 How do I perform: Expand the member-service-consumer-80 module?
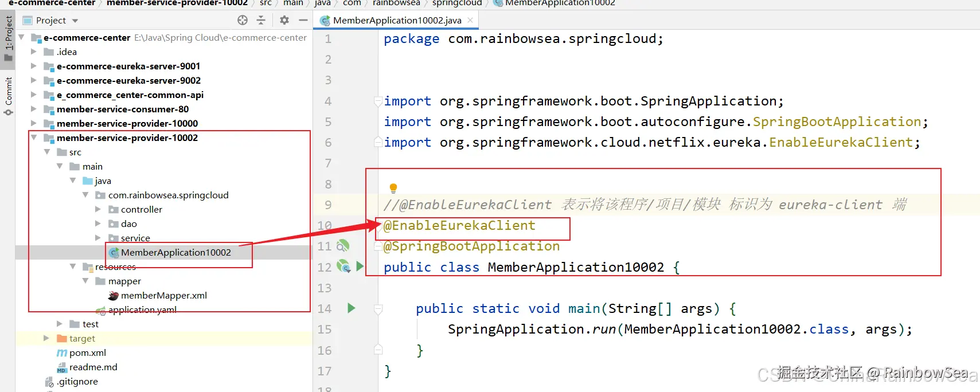[x=34, y=109]
